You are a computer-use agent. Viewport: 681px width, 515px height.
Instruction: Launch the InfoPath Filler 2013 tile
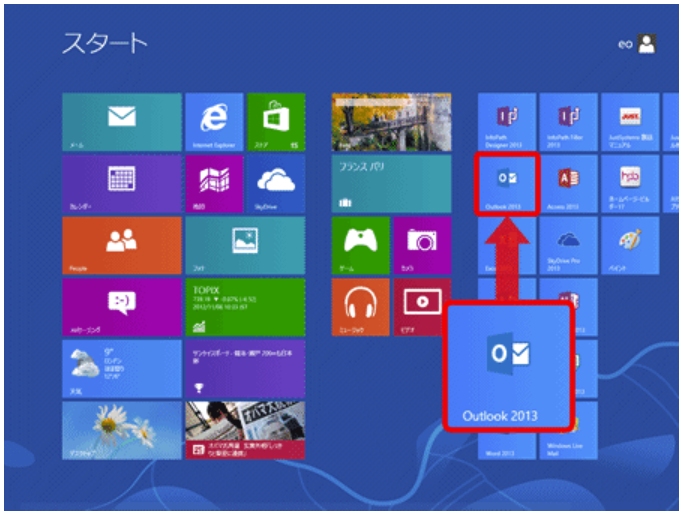569,122
